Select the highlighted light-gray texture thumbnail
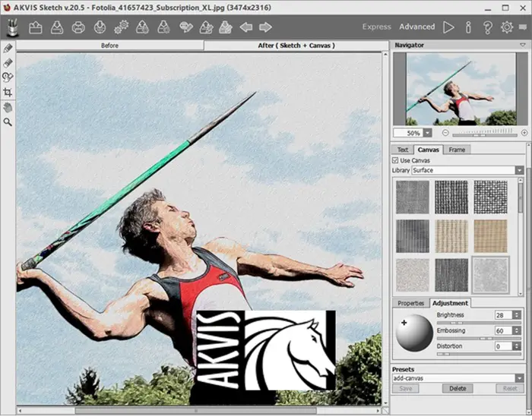Screen dimensions: 532x420 [490, 275]
